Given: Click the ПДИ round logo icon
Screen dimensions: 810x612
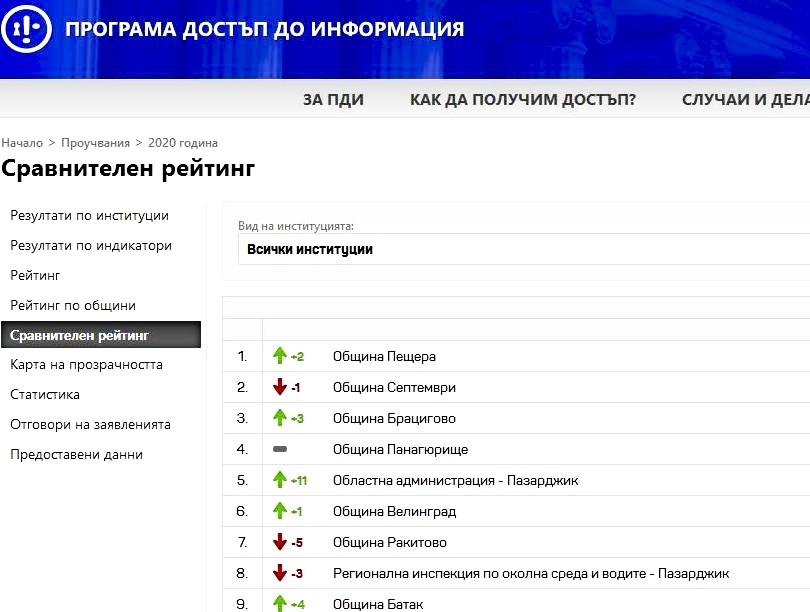Looking at the screenshot, I should (26, 28).
